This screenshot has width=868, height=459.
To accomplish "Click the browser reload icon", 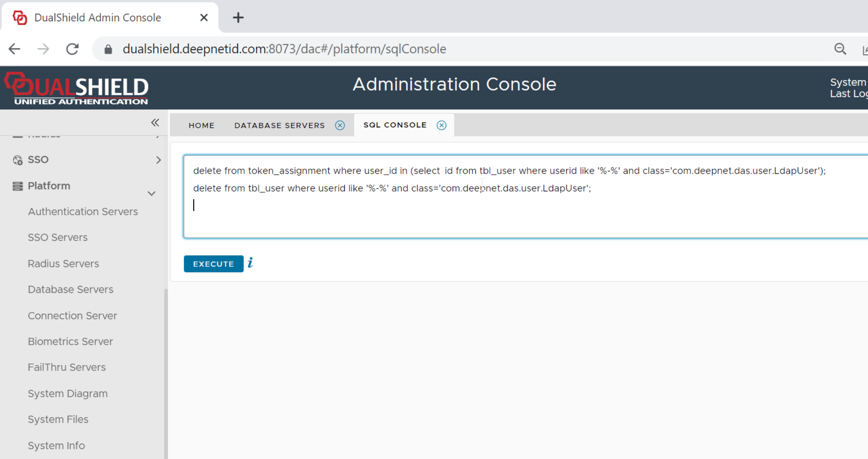I will pyautogui.click(x=72, y=49).
